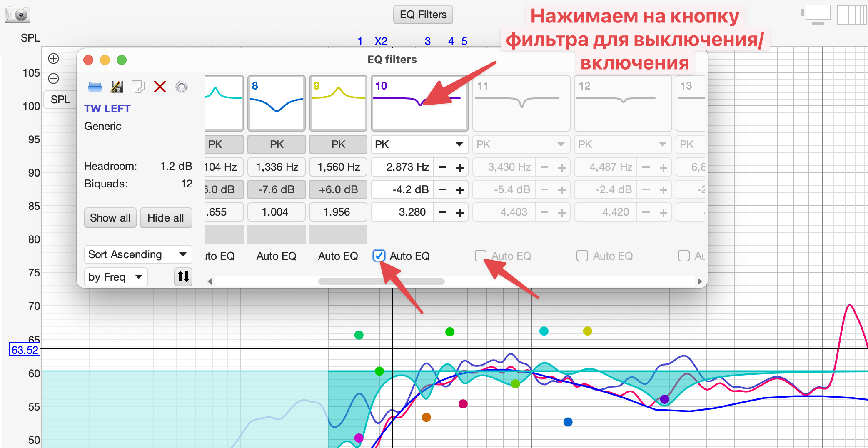868x448 pixels.
Task: Click the Hide all button
Action: pos(166,218)
